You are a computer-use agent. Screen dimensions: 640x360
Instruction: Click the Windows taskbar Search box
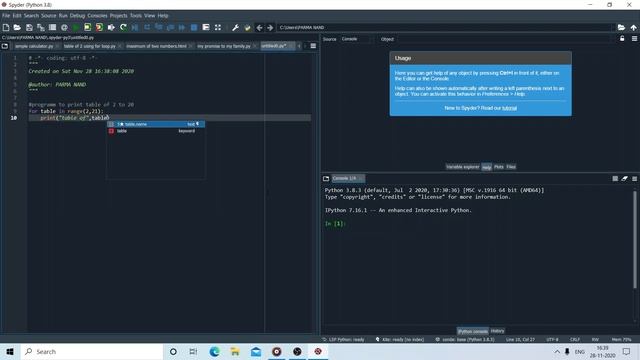91,351
